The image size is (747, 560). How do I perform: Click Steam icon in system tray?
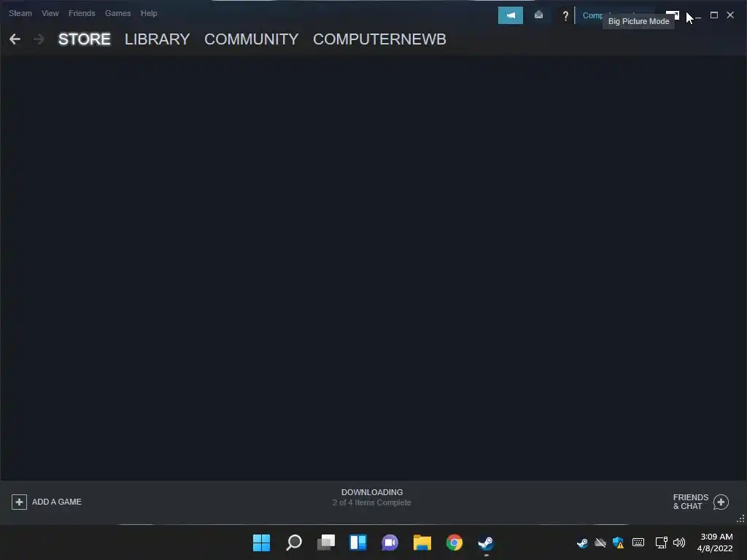click(582, 542)
